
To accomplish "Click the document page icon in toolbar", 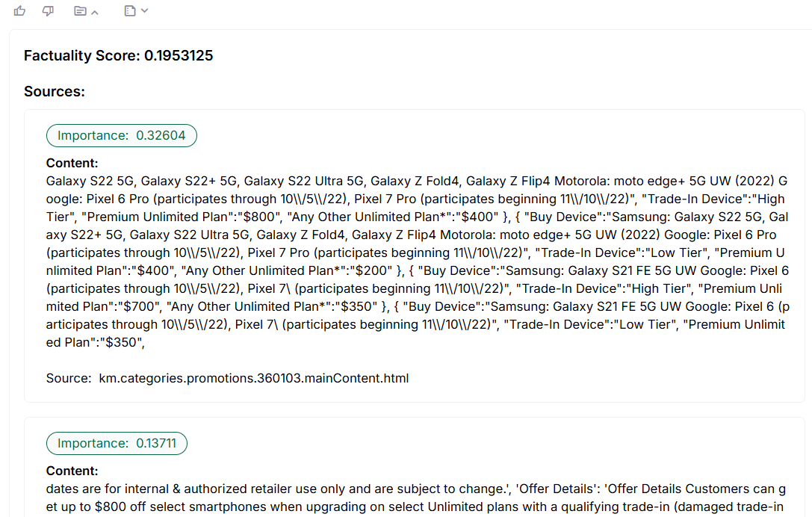I will 130,11.
